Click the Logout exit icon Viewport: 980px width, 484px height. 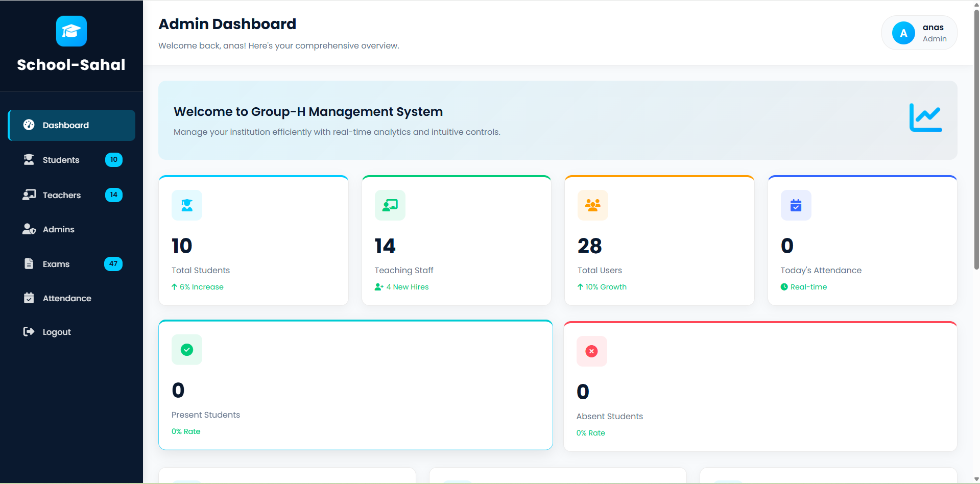point(29,331)
